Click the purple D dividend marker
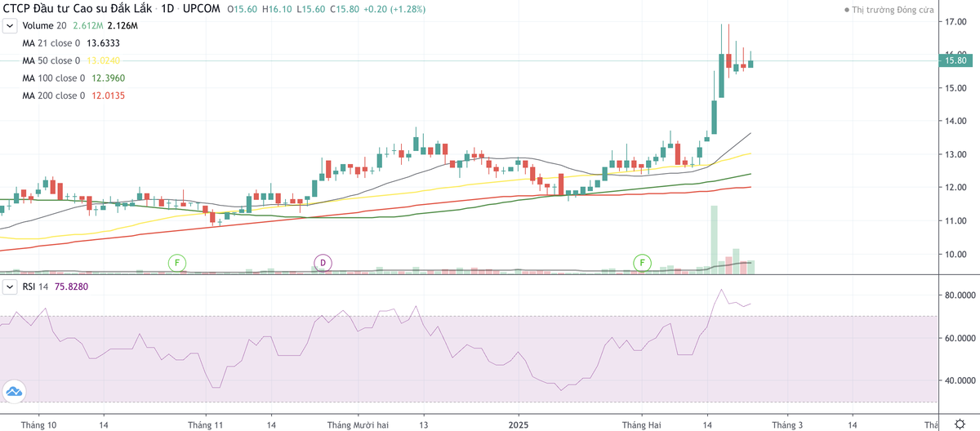 tap(323, 262)
